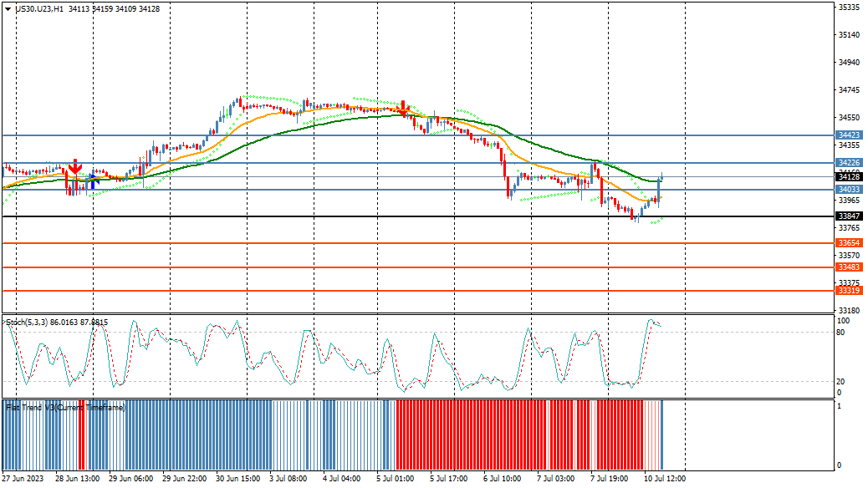Click the orange 33483 support label
Screen dimensions: 868x488
849,267
